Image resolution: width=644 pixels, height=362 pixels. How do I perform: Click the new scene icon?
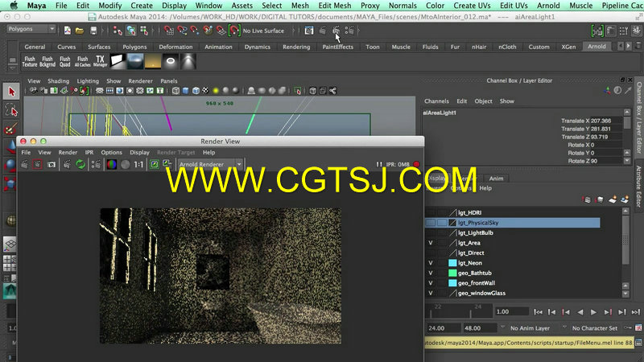(x=68, y=31)
